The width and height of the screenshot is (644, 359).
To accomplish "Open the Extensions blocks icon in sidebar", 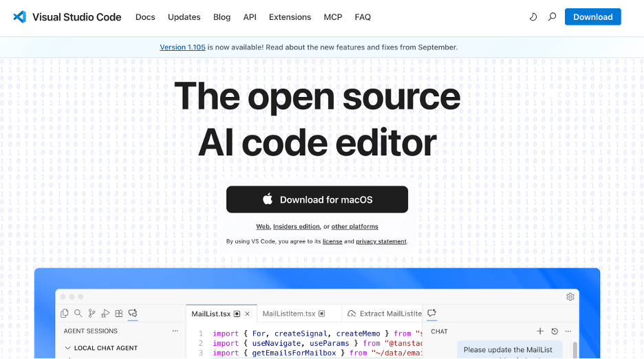I will 119,314.
